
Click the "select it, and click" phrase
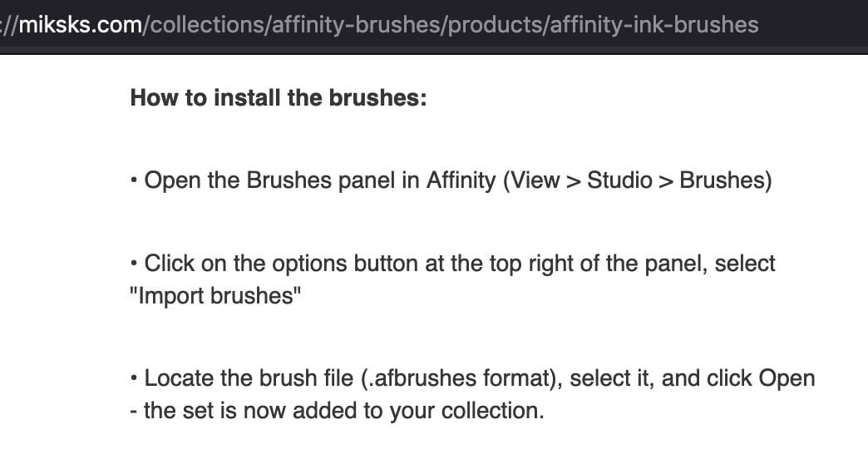coord(661,378)
